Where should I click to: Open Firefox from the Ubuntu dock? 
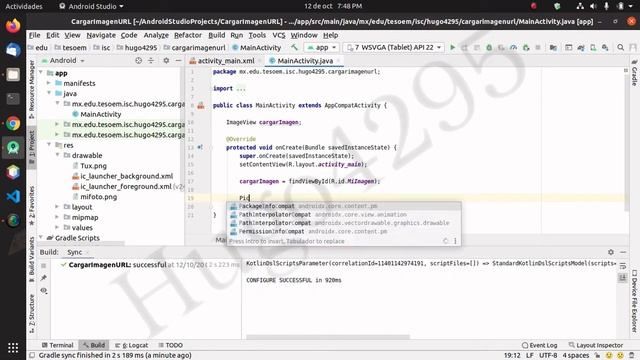[13, 26]
